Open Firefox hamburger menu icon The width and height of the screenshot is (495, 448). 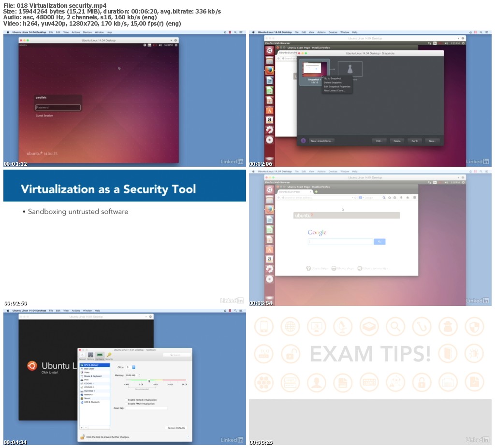pyautogui.click(x=414, y=197)
